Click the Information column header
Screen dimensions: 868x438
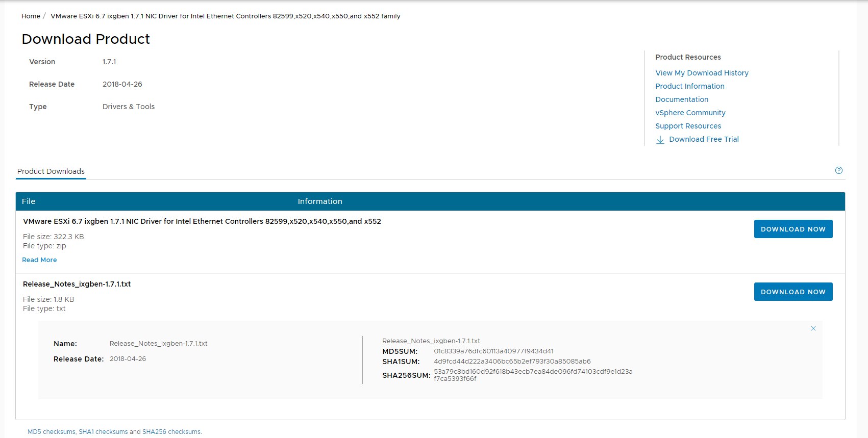pos(320,201)
